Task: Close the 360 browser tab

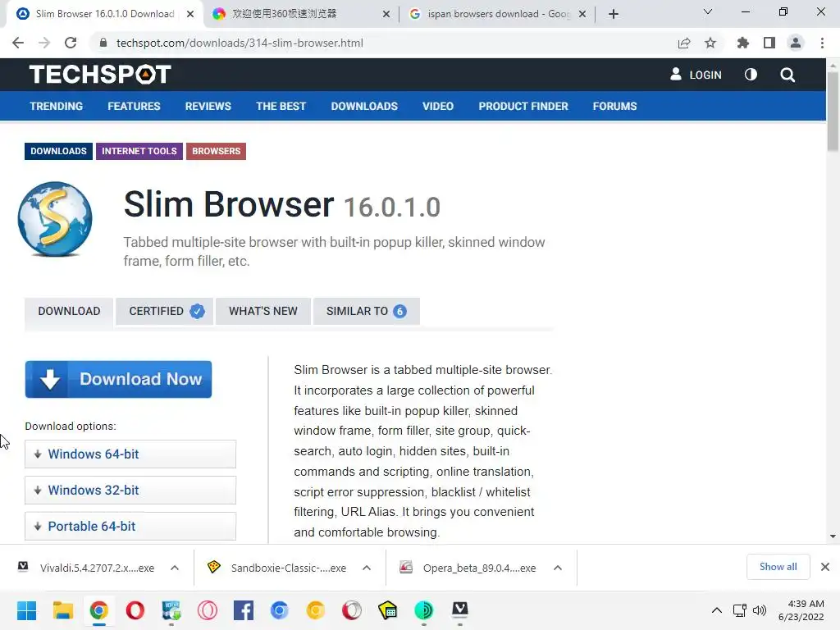Action: pos(386,14)
